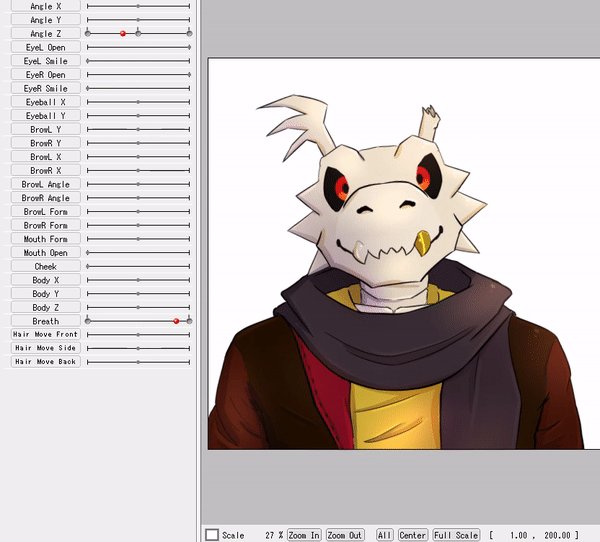Screen dimensions: 600x542
Task: Click the BrowL Form slider track
Action: [x=138, y=212]
